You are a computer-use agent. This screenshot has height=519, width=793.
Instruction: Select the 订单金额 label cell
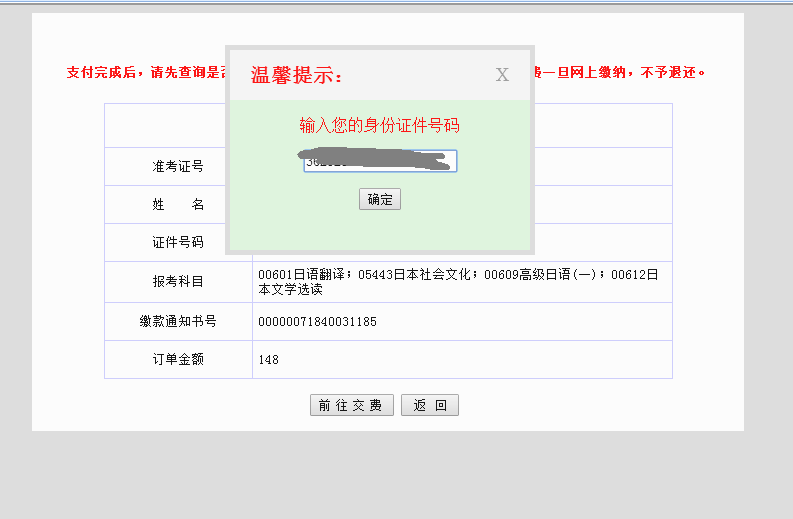(x=178, y=360)
